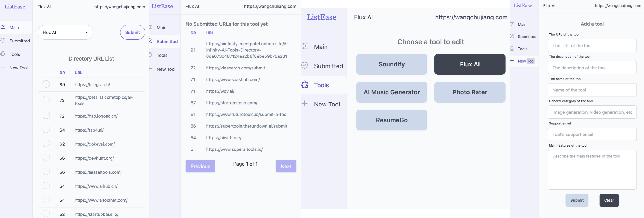This screenshot has width=644, height=218.
Task: Select the radio button for https://tap4.ai/
Action: pyautogui.click(x=46, y=130)
